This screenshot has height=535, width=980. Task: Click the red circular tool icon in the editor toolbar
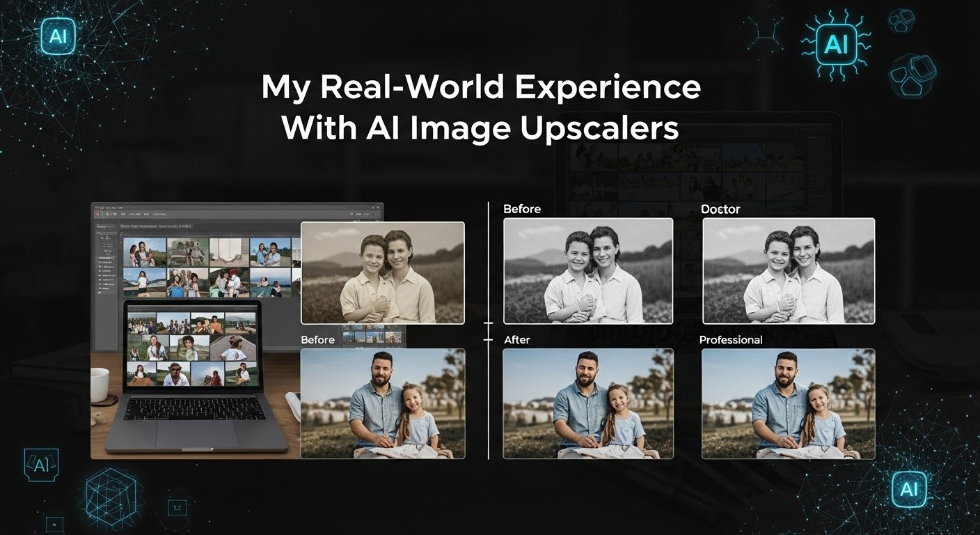point(98,214)
